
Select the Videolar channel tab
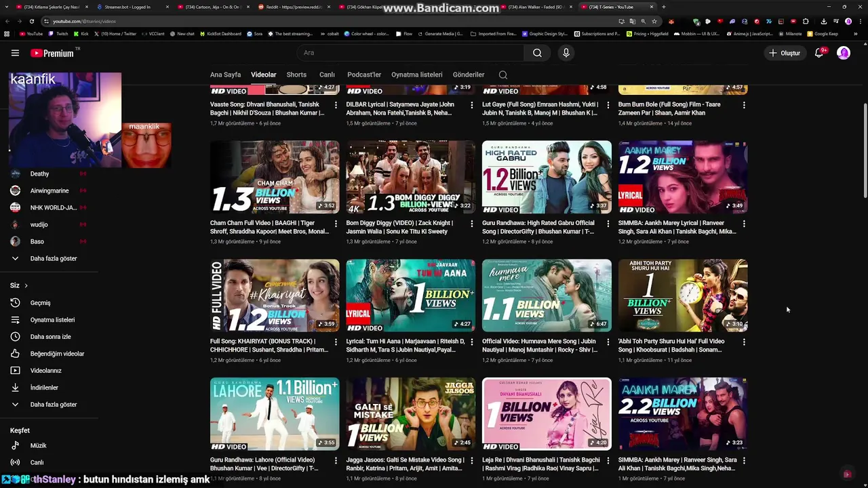[263, 75]
